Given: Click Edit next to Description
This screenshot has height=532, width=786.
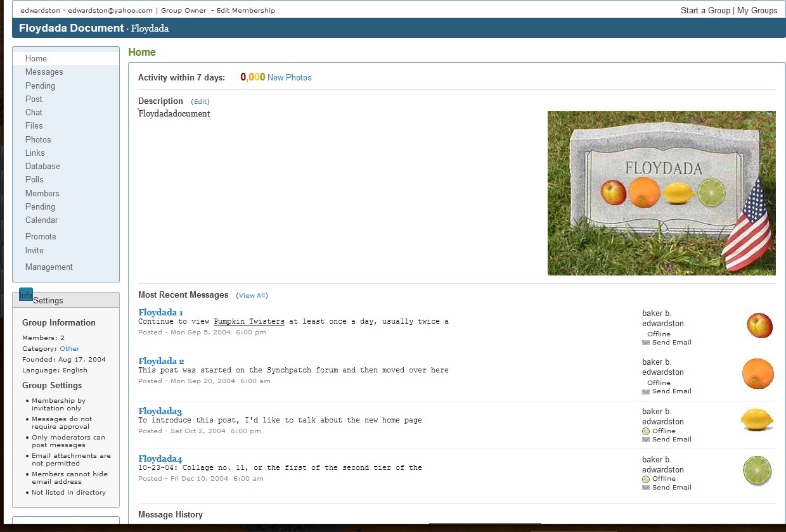Looking at the screenshot, I should (200, 102).
